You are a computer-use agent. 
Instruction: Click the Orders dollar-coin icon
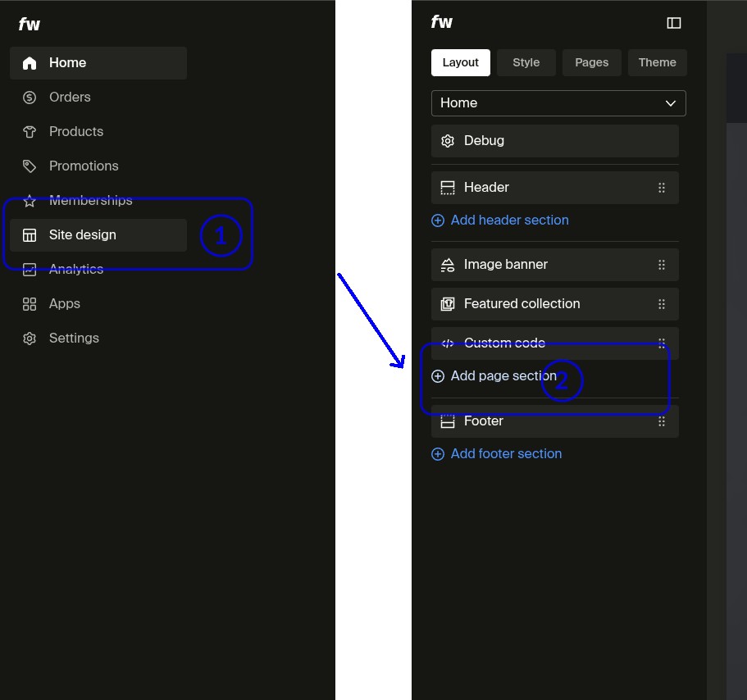(30, 98)
